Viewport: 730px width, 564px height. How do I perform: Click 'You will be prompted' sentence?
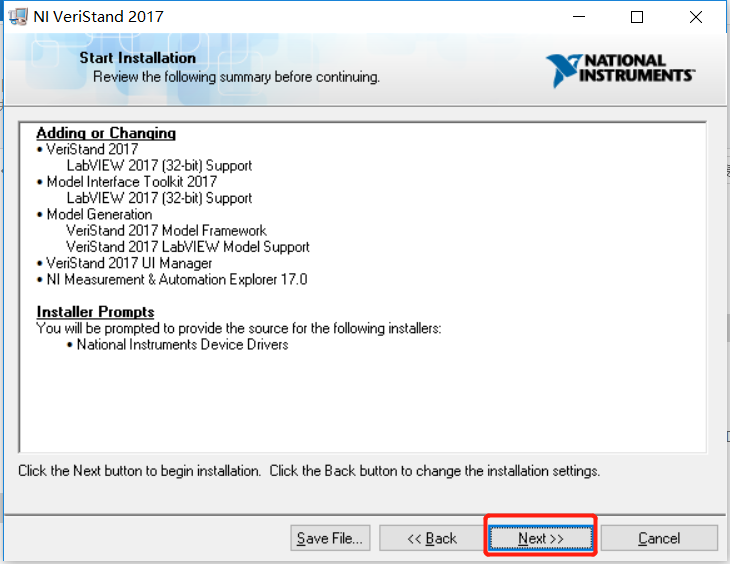(239, 328)
